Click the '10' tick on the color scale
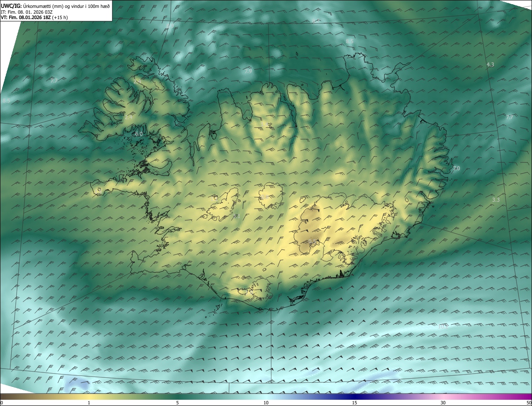532x406 pixels. [x=266, y=403]
